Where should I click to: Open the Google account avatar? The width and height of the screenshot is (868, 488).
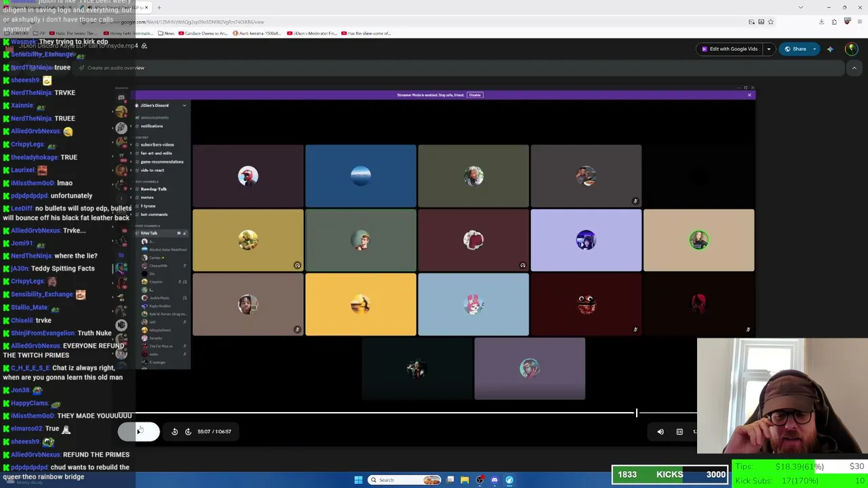click(x=851, y=49)
